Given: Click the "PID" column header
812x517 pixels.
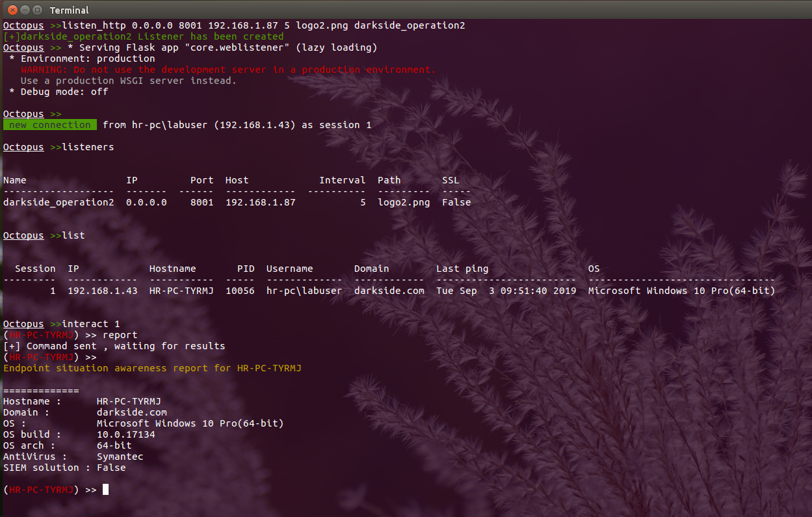Looking at the screenshot, I should (x=246, y=269).
